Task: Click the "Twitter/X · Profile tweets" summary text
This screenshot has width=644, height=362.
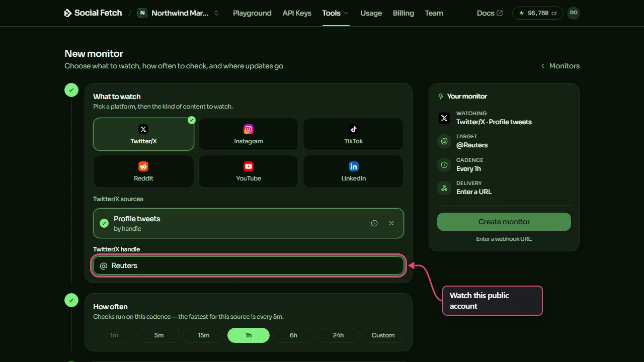Action: pos(494,122)
